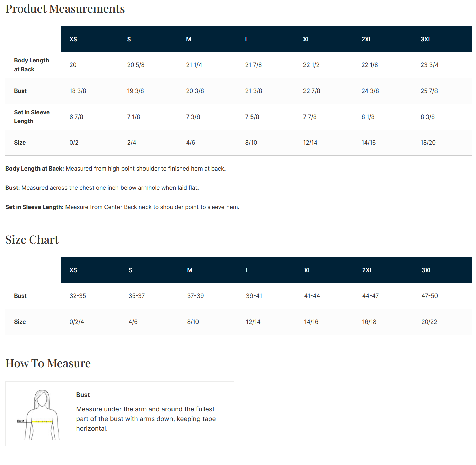Click the 6 7/8 sleeve length value
The width and height of the screenshot is (476, 465).
[76, 117]
